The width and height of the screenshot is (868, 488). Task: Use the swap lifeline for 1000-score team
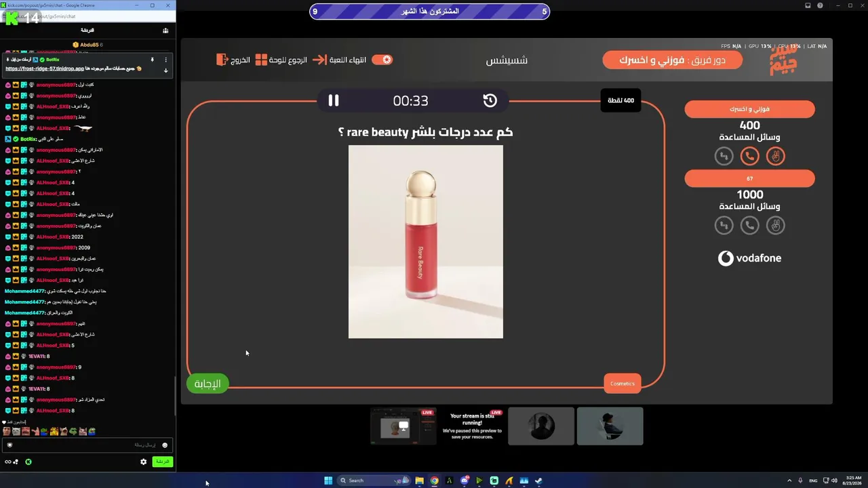click(x=724, y=225)
